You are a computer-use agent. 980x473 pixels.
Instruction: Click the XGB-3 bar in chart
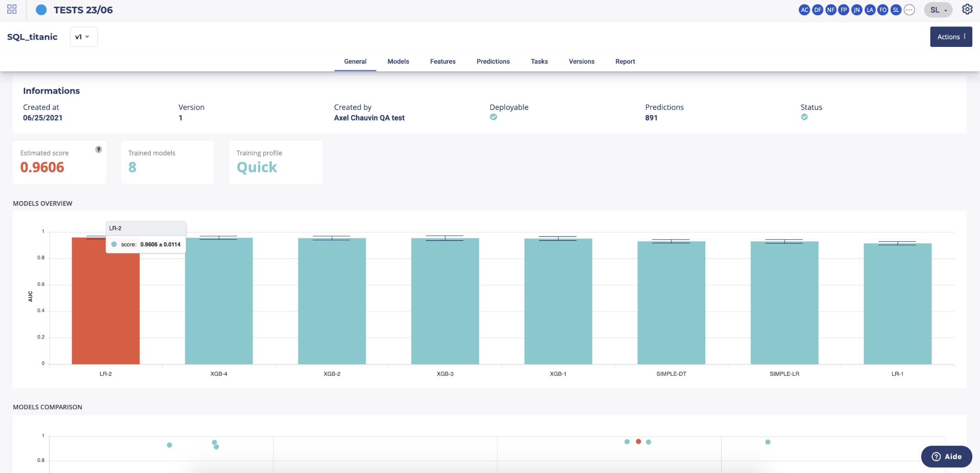coord(445,301)
